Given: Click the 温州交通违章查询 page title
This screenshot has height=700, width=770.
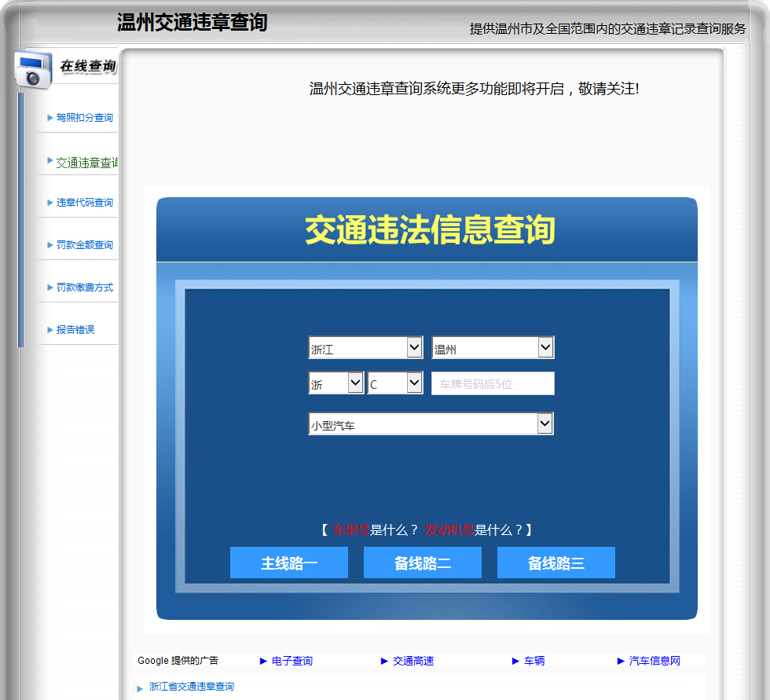Looking at the screenshot, I should tap(192, 23).
